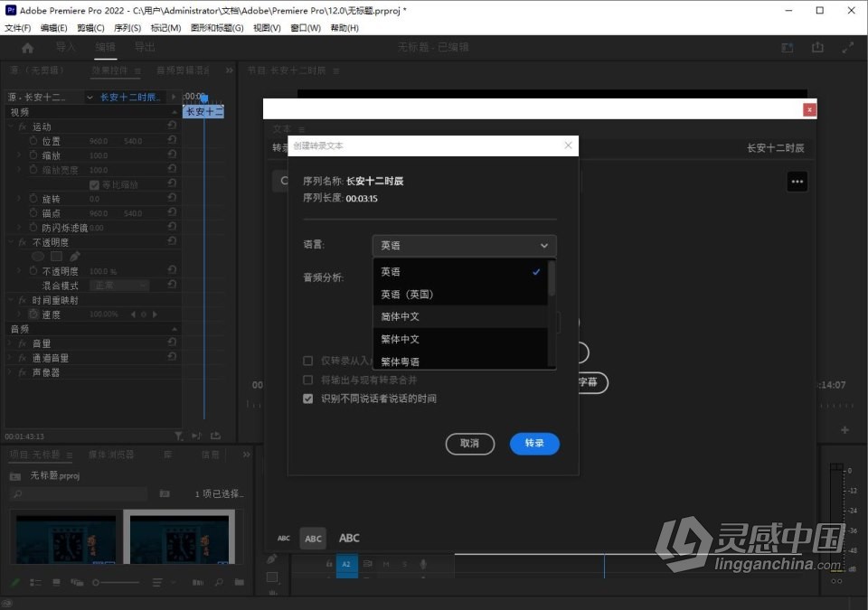Image resolution: width=868 pixels, height=610 pixels.
Task: Collapse the 时间重映射 effect group
Action: (11, 299)
